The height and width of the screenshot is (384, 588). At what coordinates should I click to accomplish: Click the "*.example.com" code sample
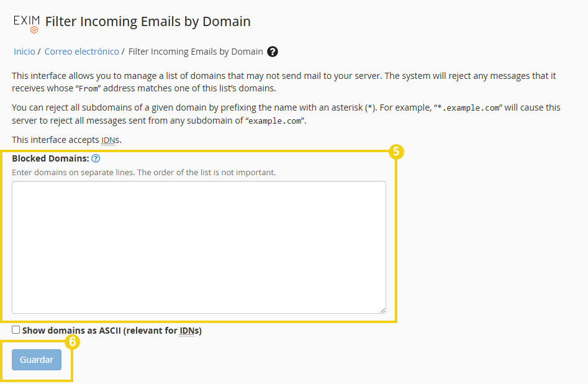click(468, 107)
